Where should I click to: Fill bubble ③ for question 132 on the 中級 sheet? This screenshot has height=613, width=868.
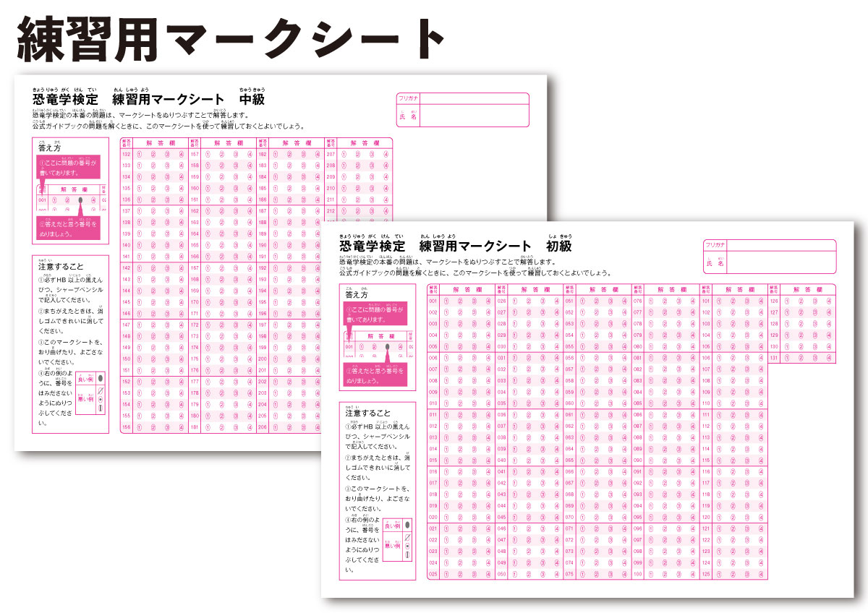pos(167,154)
